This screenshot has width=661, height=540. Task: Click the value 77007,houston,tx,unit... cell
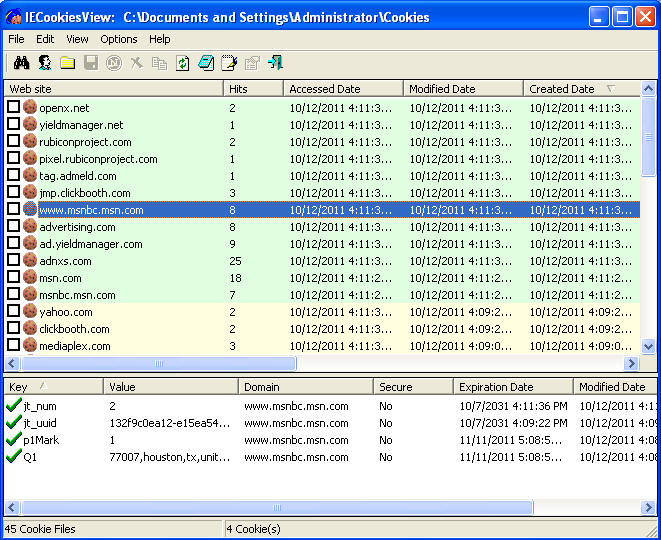pyautogui.click(x=169, y=457)
